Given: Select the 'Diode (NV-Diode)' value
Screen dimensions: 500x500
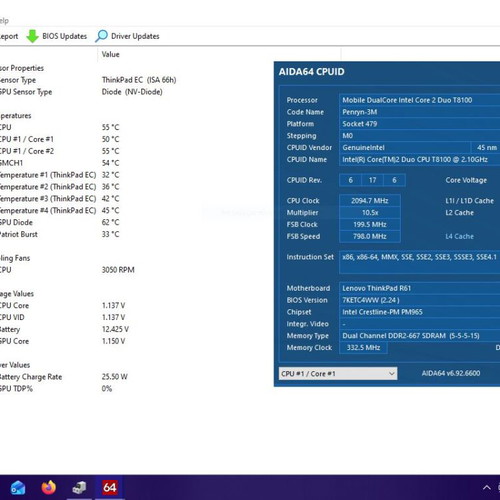Looking at the screenshot, I should coord(132,92).
